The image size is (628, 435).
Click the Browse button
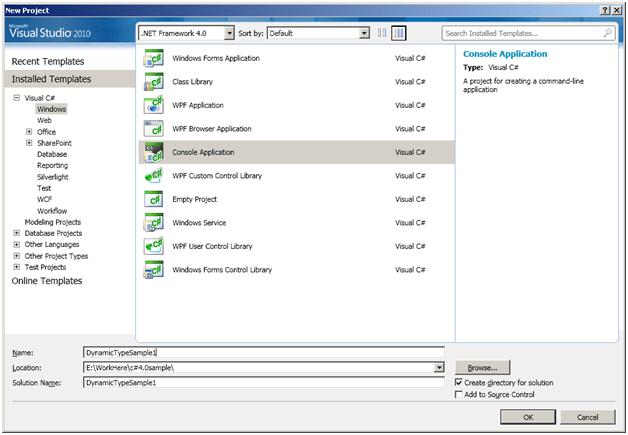coord(483,367)
